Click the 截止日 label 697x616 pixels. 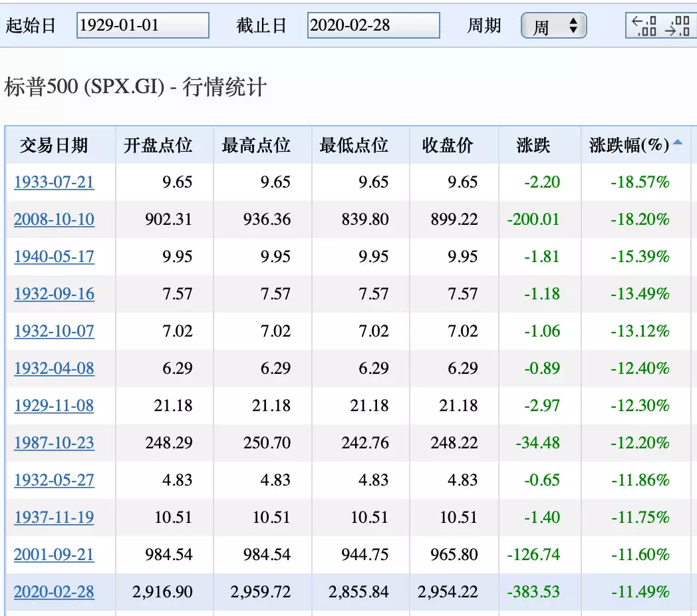click(x=261, y=25)
